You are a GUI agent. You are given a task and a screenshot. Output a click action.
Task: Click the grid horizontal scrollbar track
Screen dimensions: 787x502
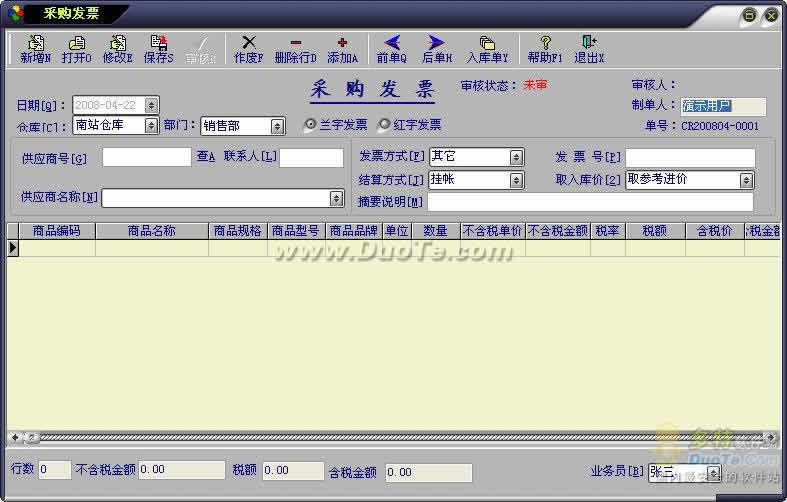click(402, 437)
